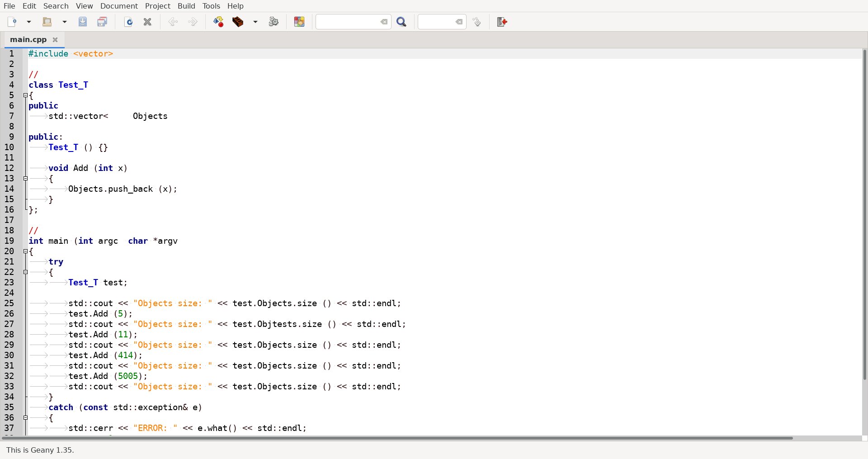Click the New file icon

click(12, 22)
